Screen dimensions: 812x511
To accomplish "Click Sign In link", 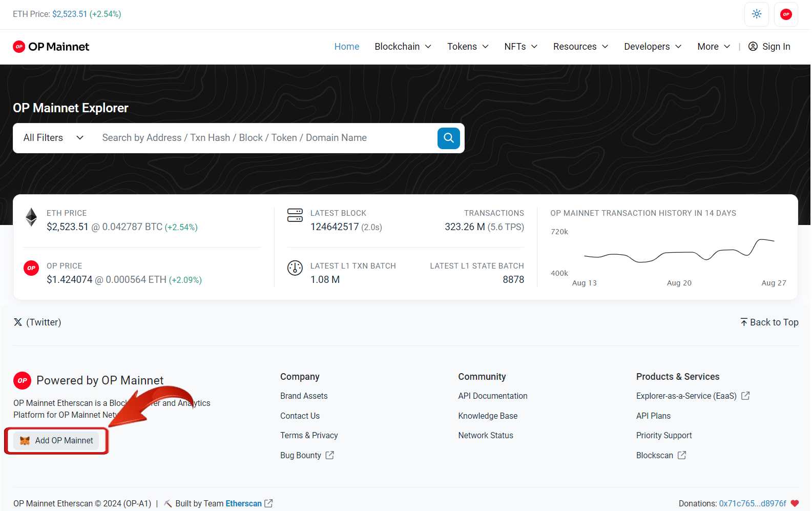I will (769, 47).
